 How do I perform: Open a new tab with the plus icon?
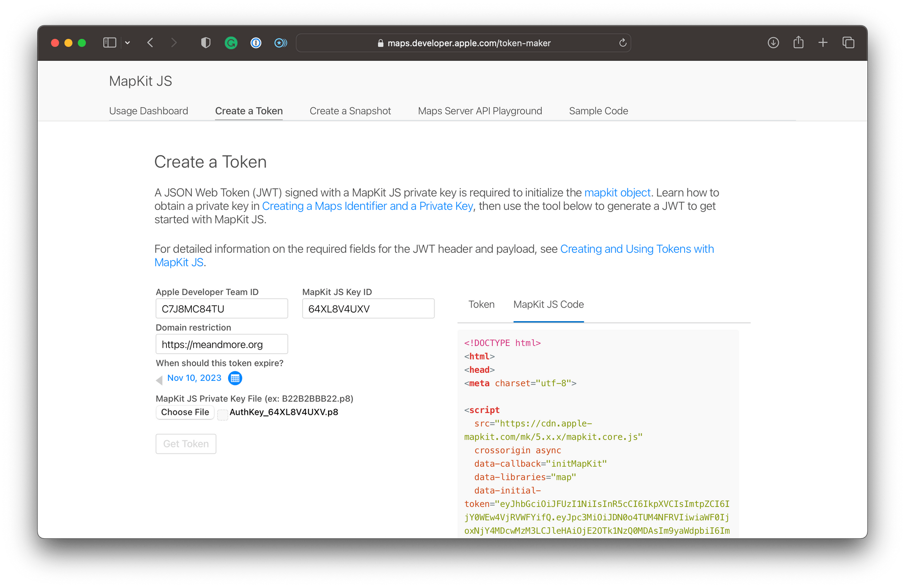point(823,43)
